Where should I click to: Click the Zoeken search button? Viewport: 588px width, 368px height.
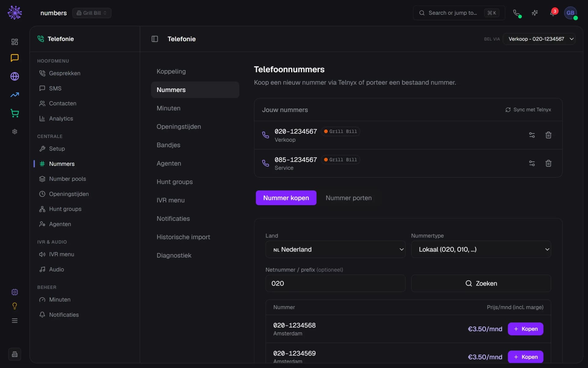pyautogui.click(x=481, y=283)
